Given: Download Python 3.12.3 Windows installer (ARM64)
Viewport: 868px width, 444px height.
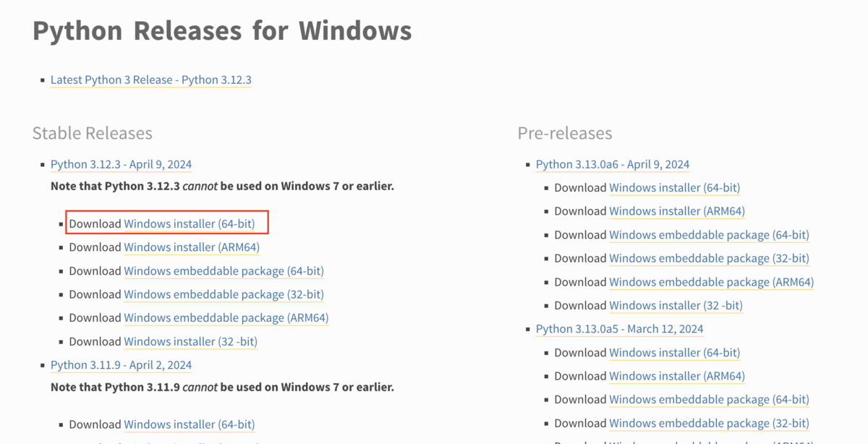Looking at the screenshot, I should point(192,247).
